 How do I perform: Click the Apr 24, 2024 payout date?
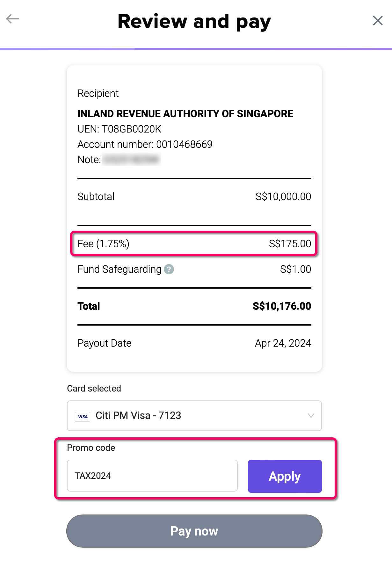(x=283, y=343)
